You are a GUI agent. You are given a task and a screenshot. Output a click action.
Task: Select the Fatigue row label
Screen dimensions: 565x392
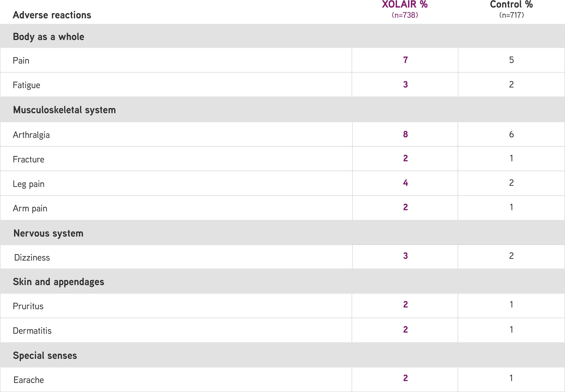pos(27,85)
